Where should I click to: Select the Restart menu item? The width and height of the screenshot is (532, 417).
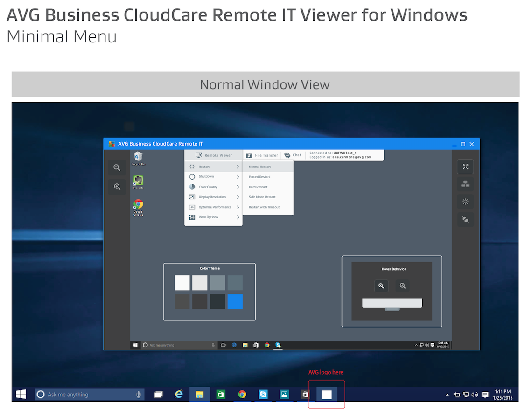(213, 167)
